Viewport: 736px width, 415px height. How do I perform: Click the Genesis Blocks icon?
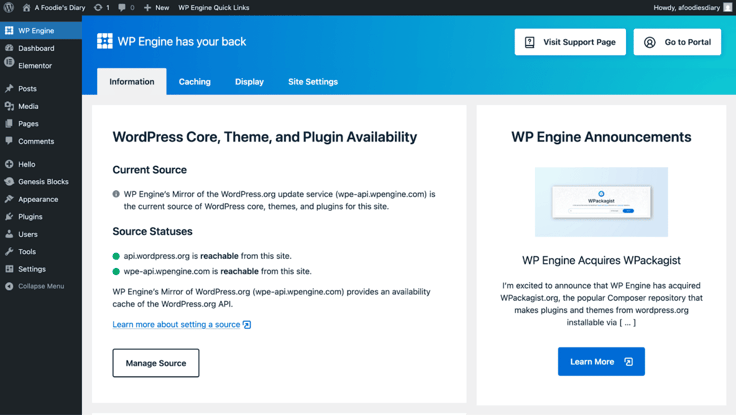click(9, 182)
